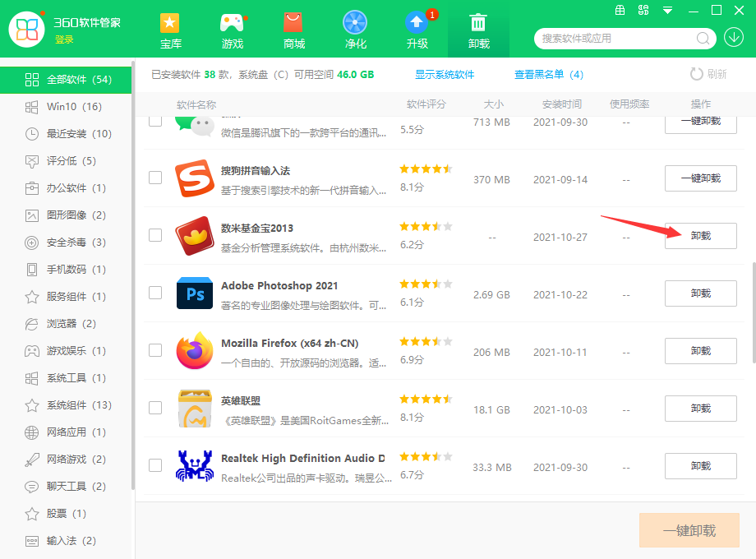Click the Adobe Photoshop 2021 icon
The height and width of the screenshot is (559, 756).
(195, 293)
